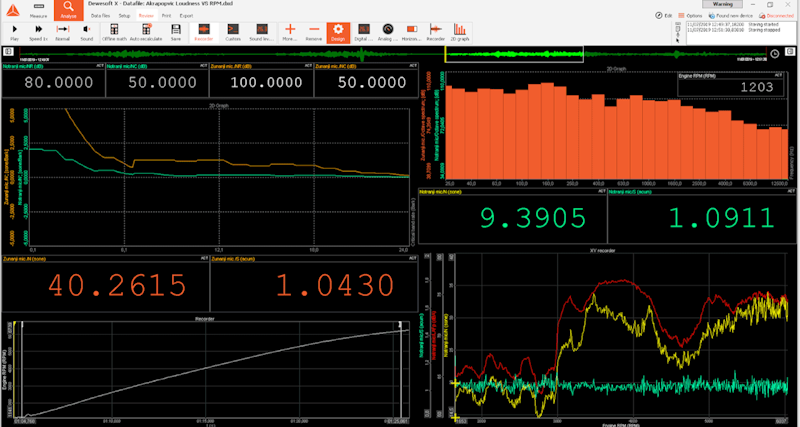800x427 pixels.
Task: Select the 80.0000 digital meter
Action: point(54,80)
